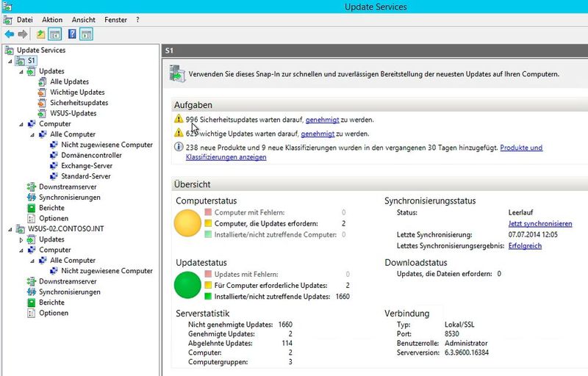Click the WSUS-02.CONTOSO.INT server icon
This screenshot has height=376, width=588.
pyautogui.click(x=21, y=229)
